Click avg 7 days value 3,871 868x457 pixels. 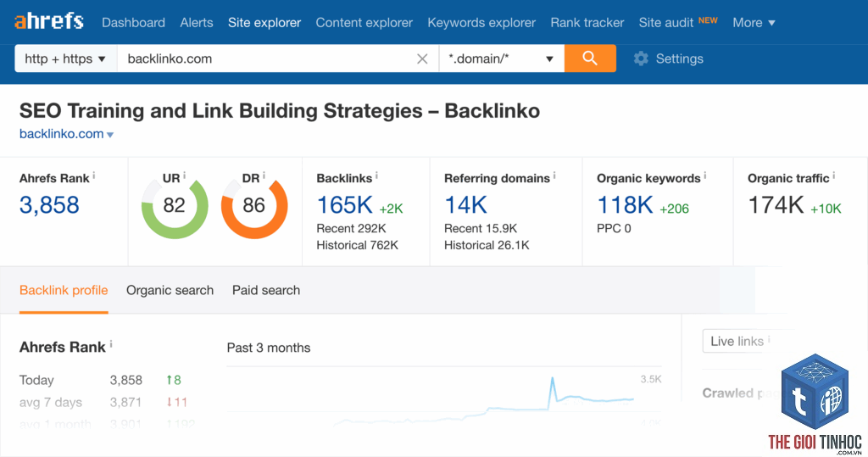pyautogui.click(x=126, y=402)
